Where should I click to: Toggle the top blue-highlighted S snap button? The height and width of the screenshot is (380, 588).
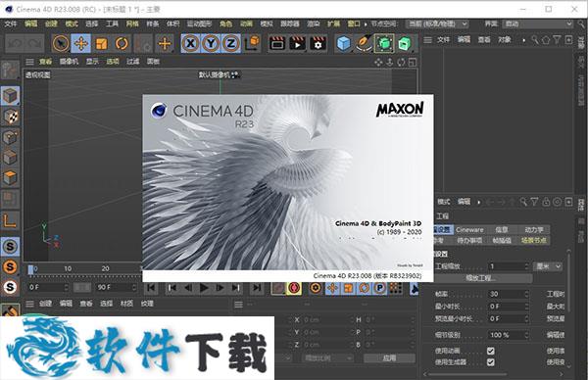point(10,246)
